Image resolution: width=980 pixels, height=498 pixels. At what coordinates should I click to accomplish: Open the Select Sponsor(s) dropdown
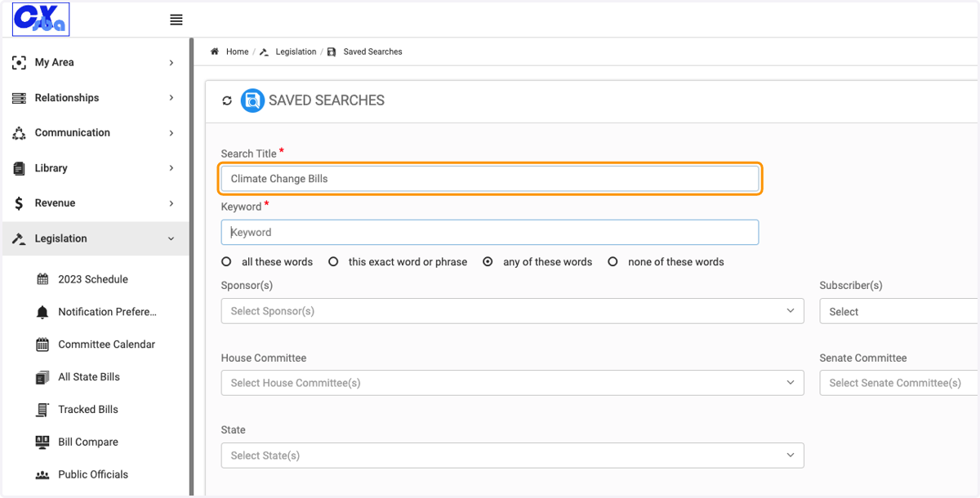pyautogui.click(x=512, y=311)
